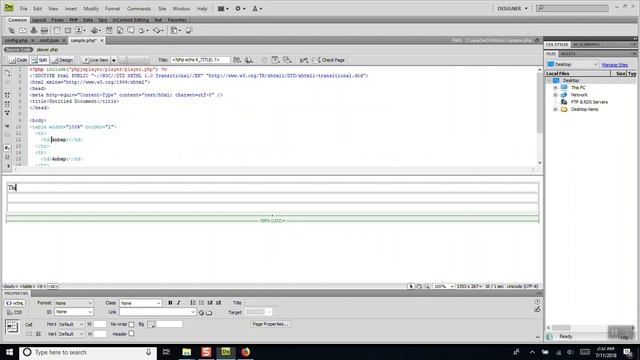Apply Bold in the Properties panel

click(170, 303)
